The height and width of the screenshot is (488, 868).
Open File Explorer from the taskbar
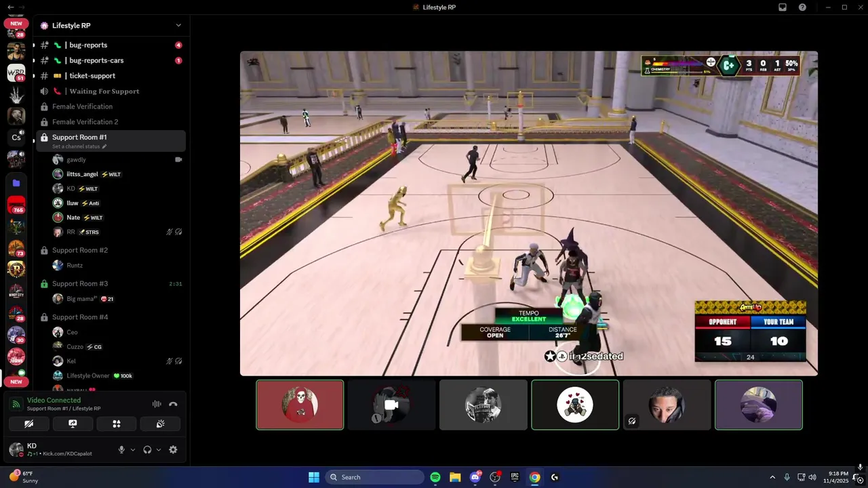pos(455,477)
